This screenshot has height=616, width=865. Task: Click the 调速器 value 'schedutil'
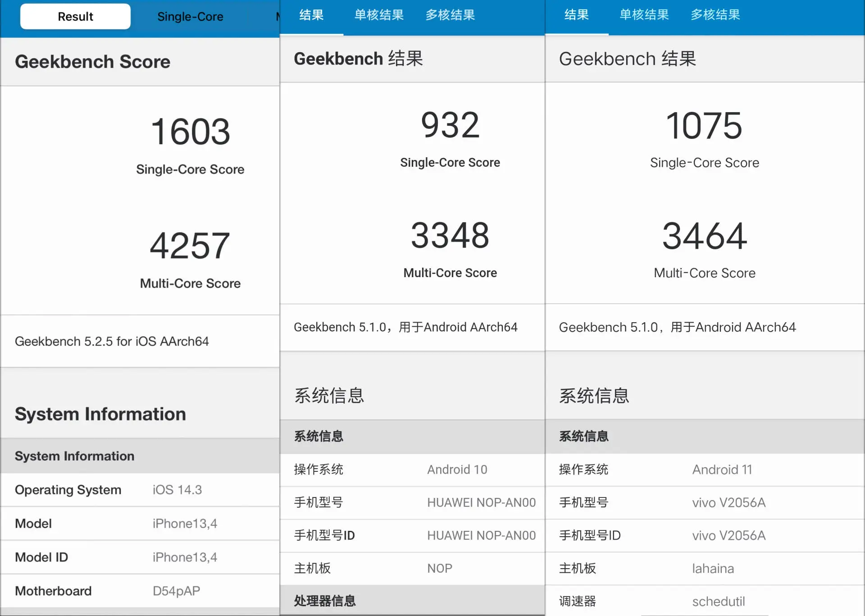[718, 601]
